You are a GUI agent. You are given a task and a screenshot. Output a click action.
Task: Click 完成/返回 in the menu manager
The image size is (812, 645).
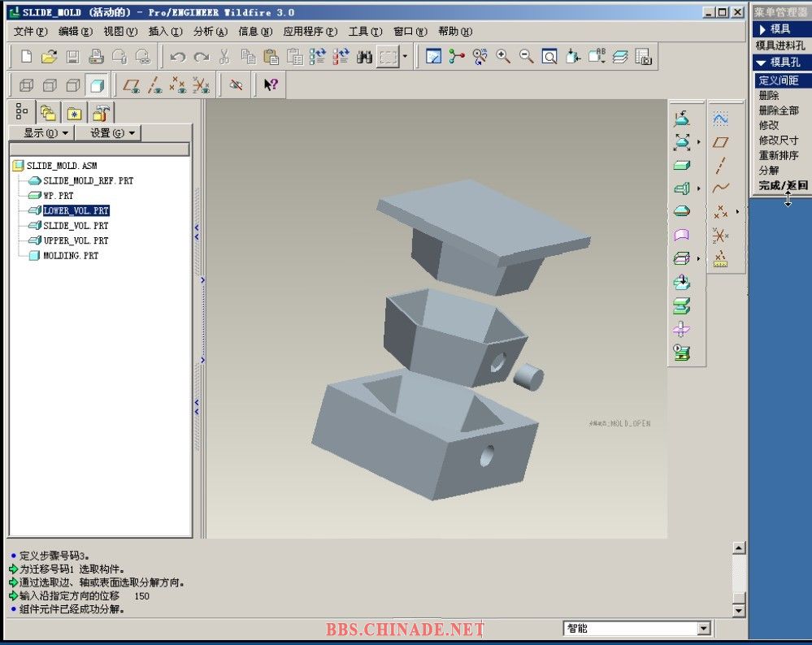pos(783,185)
